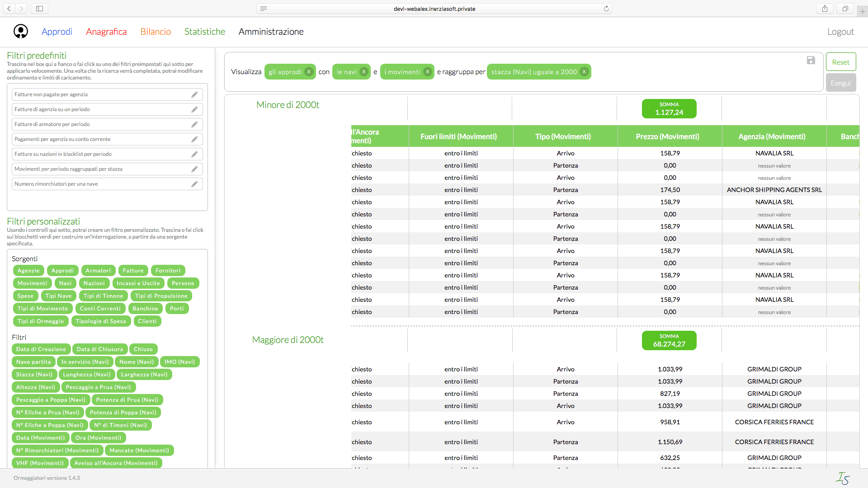The width and height of the screenshot is (868, 488).
Task: Go back using the browser back arrow
Action: click(9, 8)
